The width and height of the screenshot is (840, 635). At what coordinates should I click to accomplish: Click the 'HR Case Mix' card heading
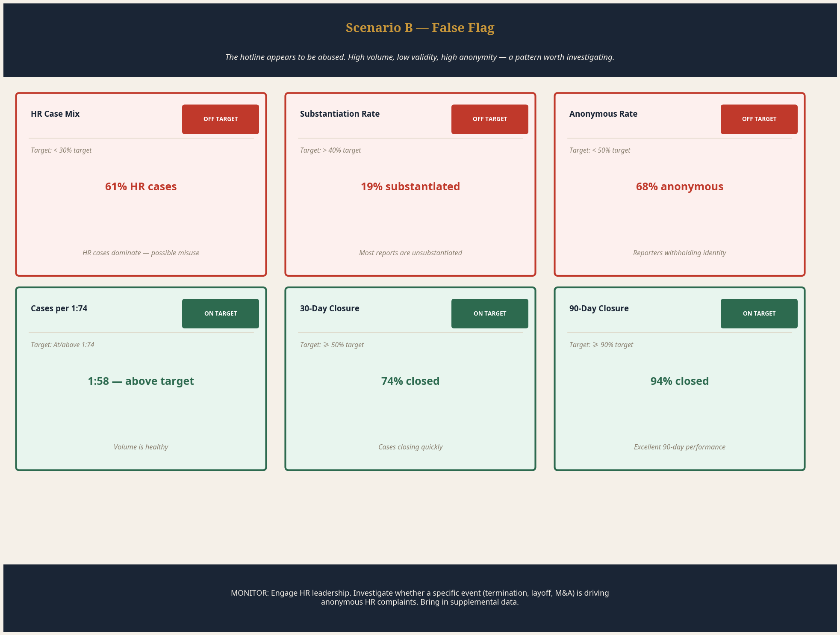point(55,114)
